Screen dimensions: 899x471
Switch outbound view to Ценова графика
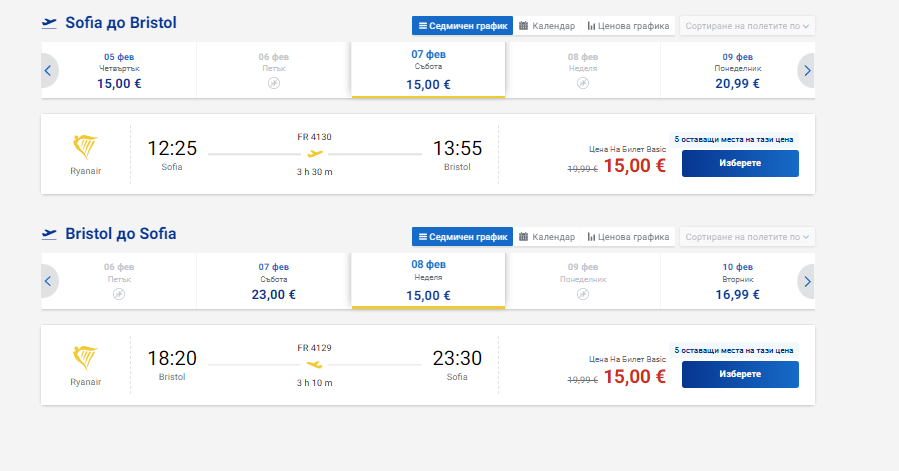pyautogui.click(x=628, y=26)
